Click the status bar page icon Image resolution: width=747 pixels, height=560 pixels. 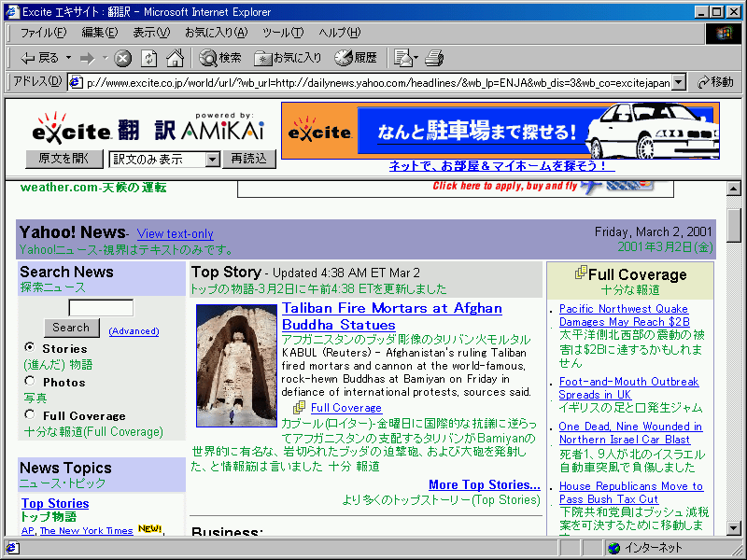click(x=12, y=548)
